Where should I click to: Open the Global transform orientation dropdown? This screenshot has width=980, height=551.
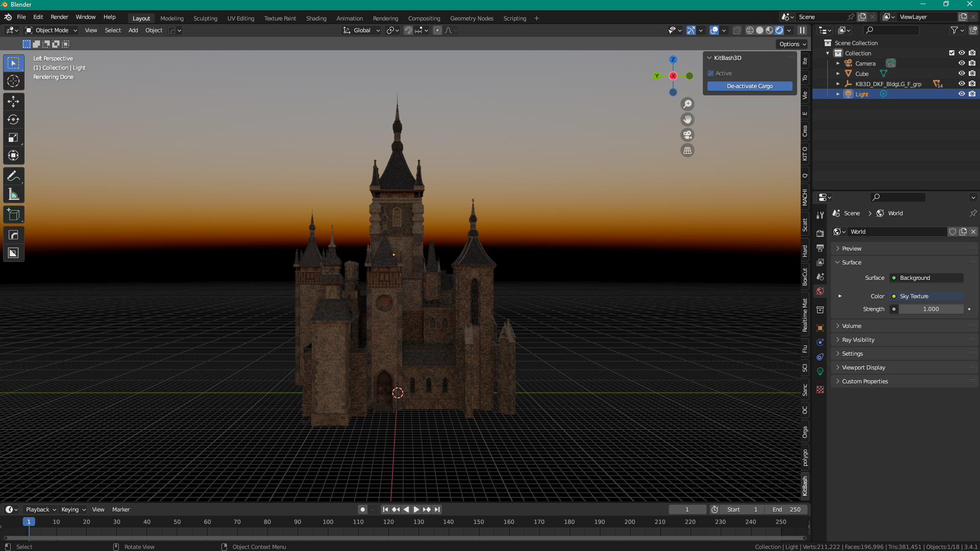tap(362, 30)
